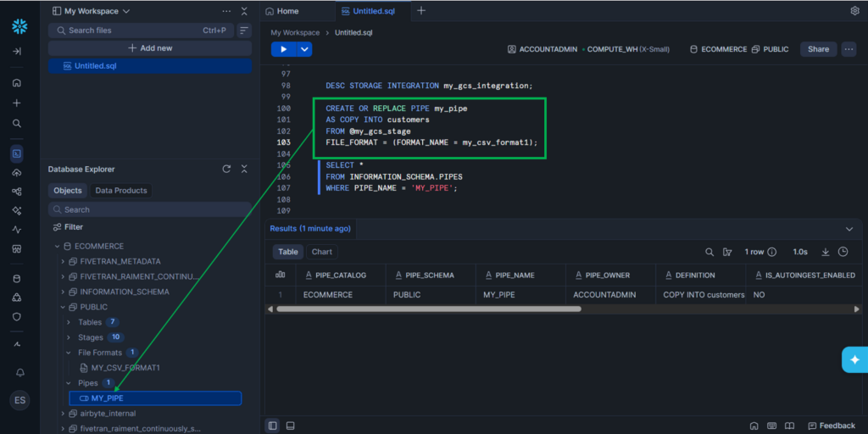Viewport: 868px width, 434px height.
Task: Select the Table results view
Action: tap(288, 252)
